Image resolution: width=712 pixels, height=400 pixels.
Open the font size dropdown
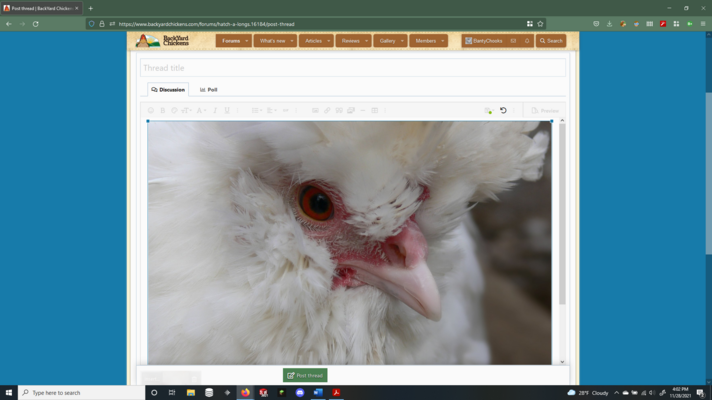coord(186,110)
